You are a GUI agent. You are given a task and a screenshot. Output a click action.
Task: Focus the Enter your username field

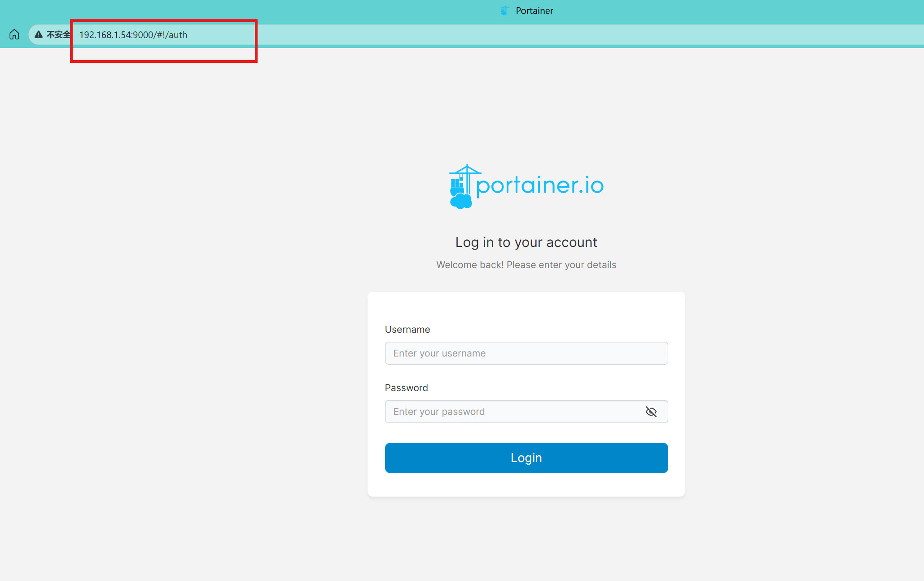[x=526, y=353]
